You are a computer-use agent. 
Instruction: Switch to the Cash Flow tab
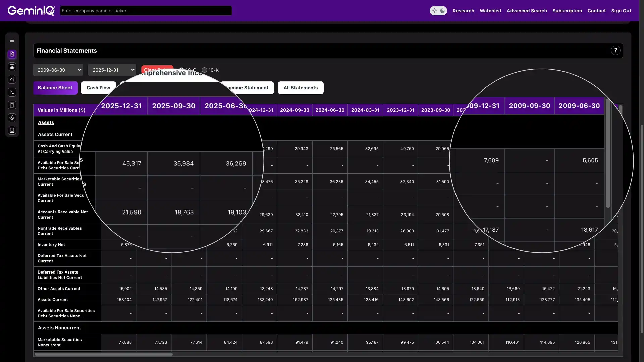(x=98, y=88)
